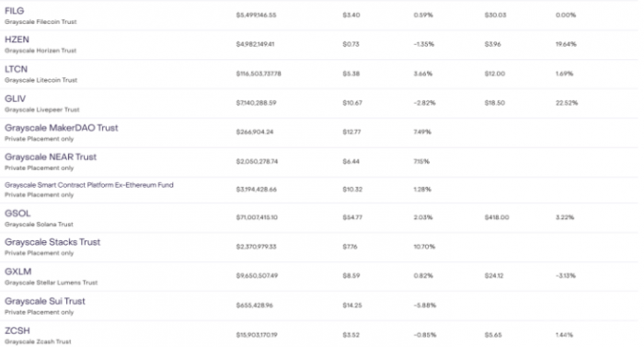This screenshot has height=347, width=644.
Task: Open the FILG ticker link
Action: 15,11
